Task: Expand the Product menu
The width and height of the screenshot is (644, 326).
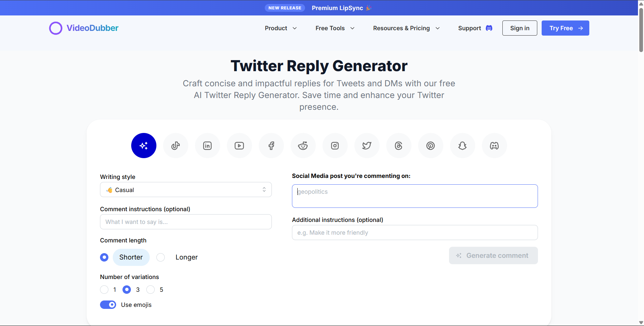Action: click(281, 28)
